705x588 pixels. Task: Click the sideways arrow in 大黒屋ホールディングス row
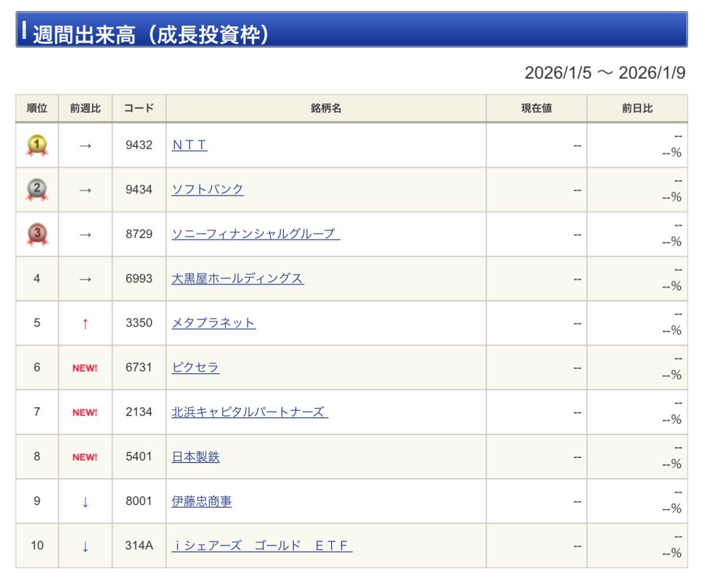click(85, 279)
